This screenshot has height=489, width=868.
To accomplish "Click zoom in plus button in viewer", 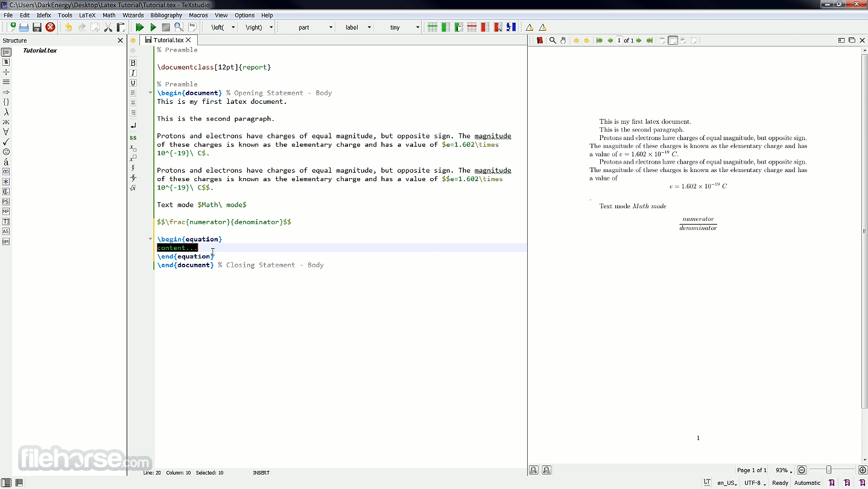I will tap(862, 470).
